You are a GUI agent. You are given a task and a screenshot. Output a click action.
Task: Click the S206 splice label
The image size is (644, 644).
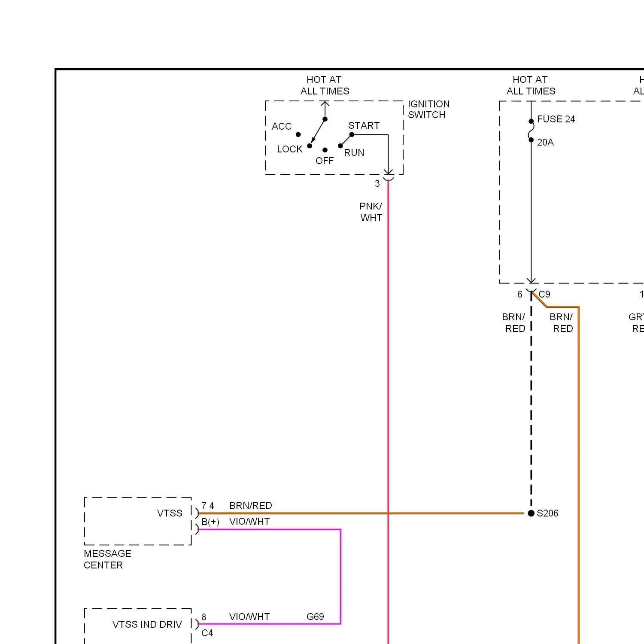point(547,513)
